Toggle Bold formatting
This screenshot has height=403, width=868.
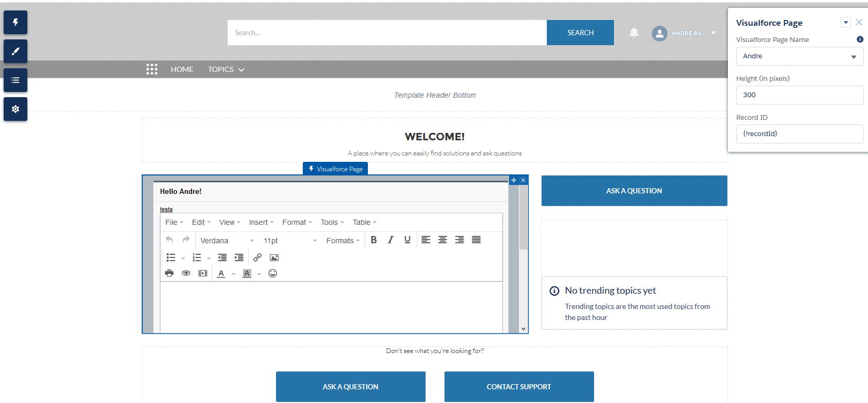pos(374,240)
